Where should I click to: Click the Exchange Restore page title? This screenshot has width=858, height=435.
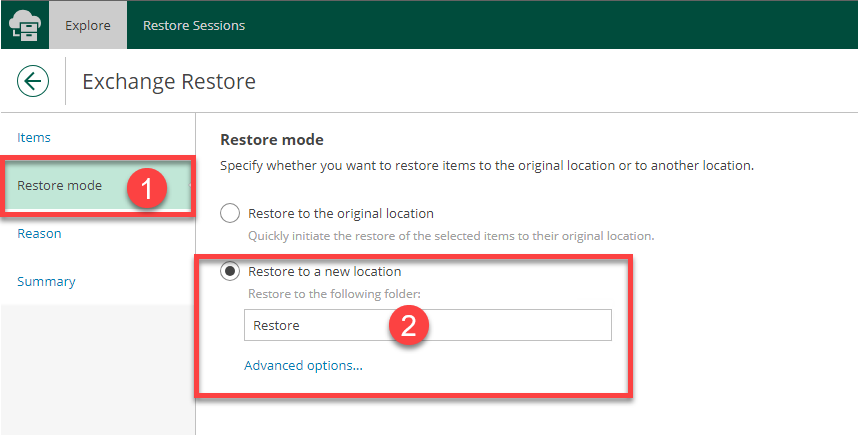168,81
